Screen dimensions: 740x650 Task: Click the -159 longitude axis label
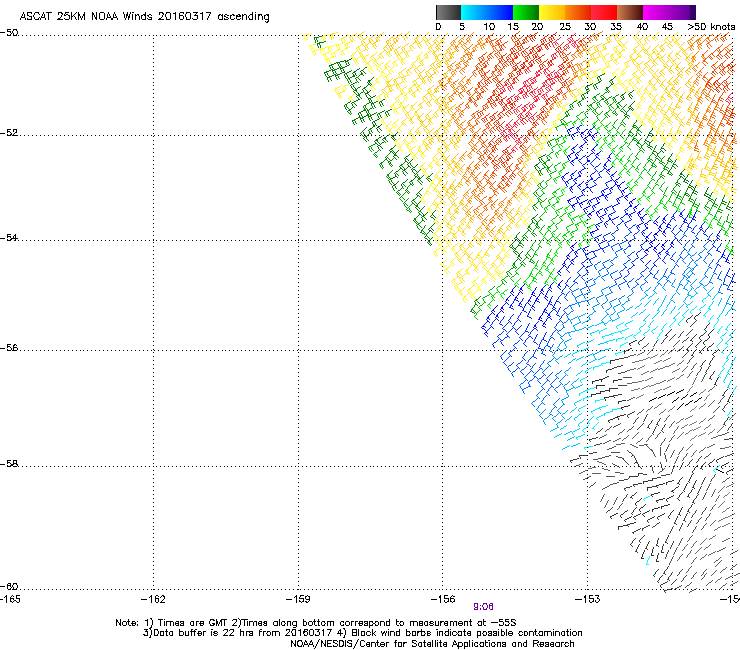tap(298, 599)
